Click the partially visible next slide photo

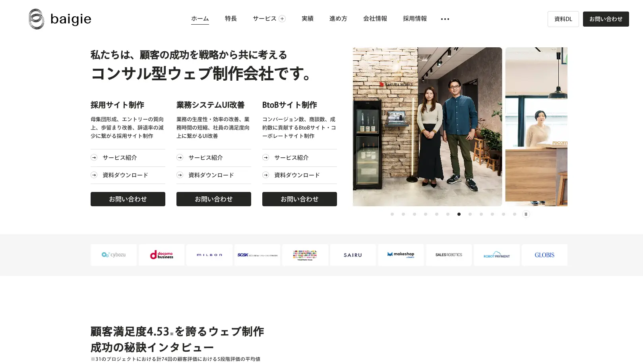[536, 127]
